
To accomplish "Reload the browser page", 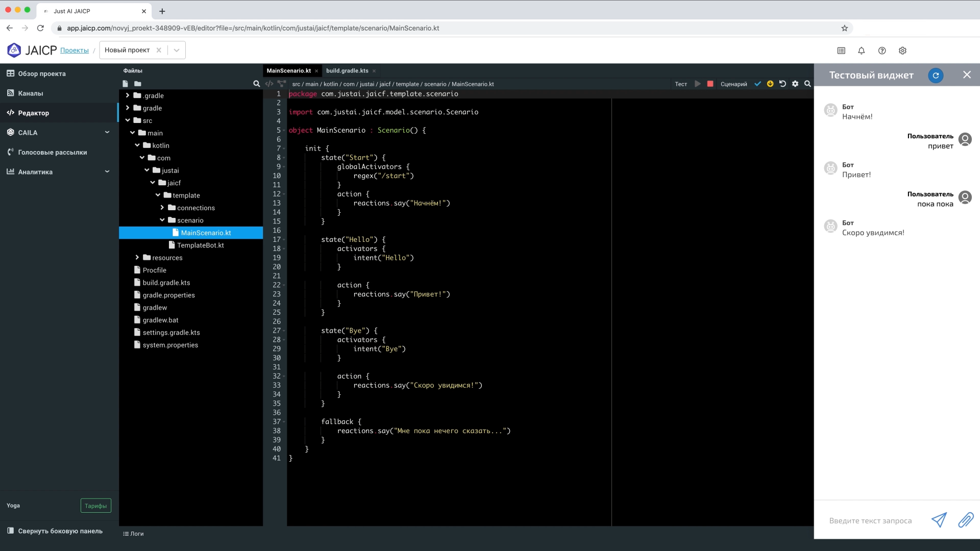I will pos(40,28).
